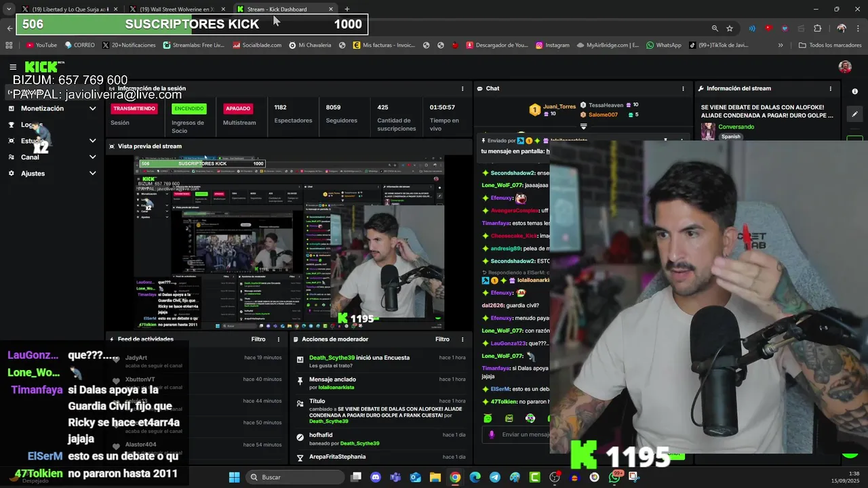This screenshot has height=488, width=868.
Task: Click Juani_Torres in chat leaderboard
Action: [x=559, y=106]
